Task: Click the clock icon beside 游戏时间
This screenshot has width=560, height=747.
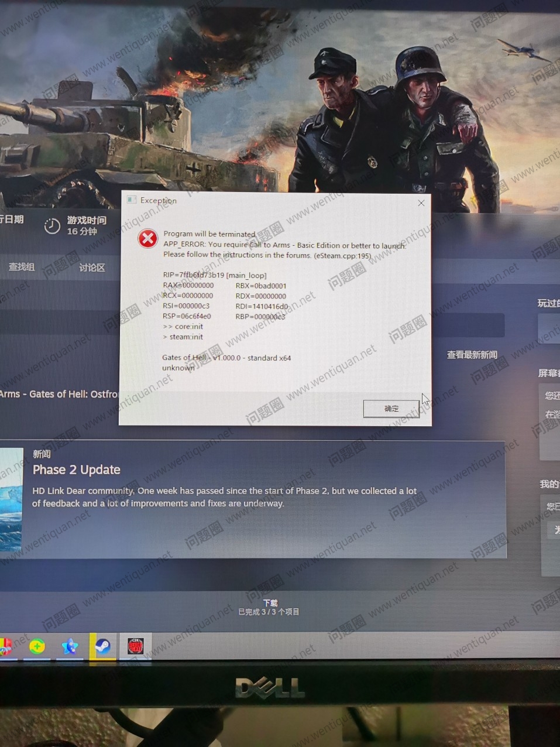Action: coord(52,226)
